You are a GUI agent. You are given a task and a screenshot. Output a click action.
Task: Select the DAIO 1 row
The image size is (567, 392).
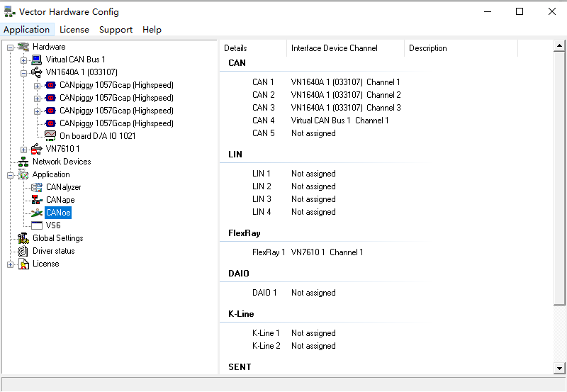point(294,293)
